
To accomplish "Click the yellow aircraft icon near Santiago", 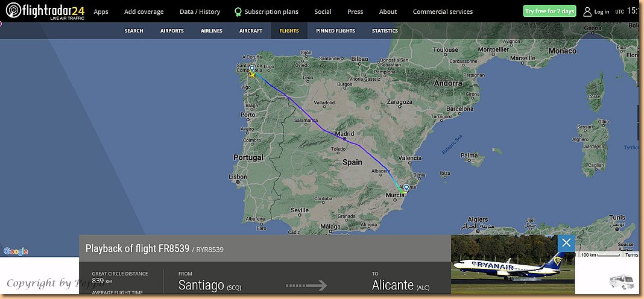I will click(x=252, y=75).
